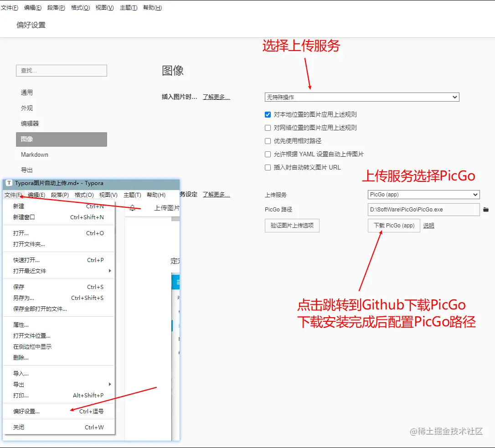Choose 在侧边栏中显示 menu entry
495x448 pixels.
[x=58, y=346]
